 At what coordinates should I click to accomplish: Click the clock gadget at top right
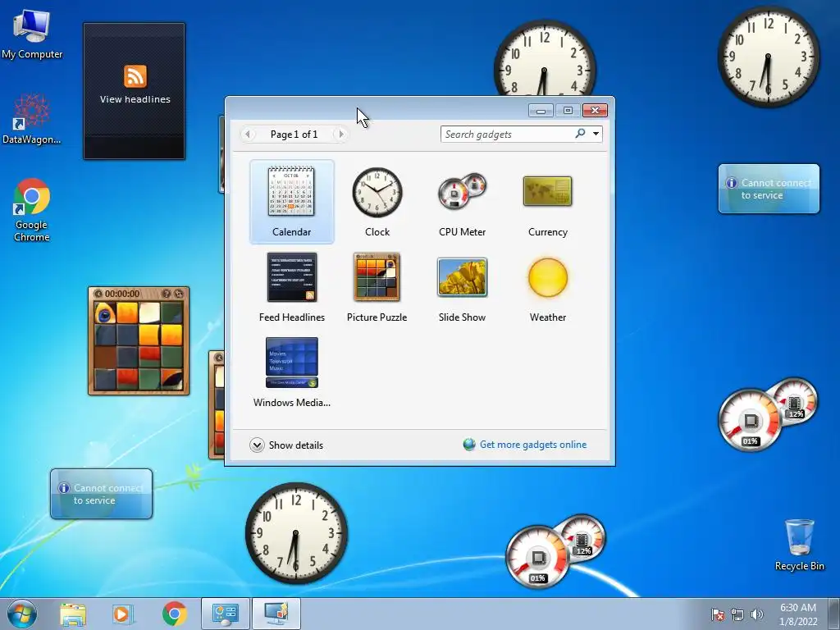pyautogui.click(x=768, y=57)
